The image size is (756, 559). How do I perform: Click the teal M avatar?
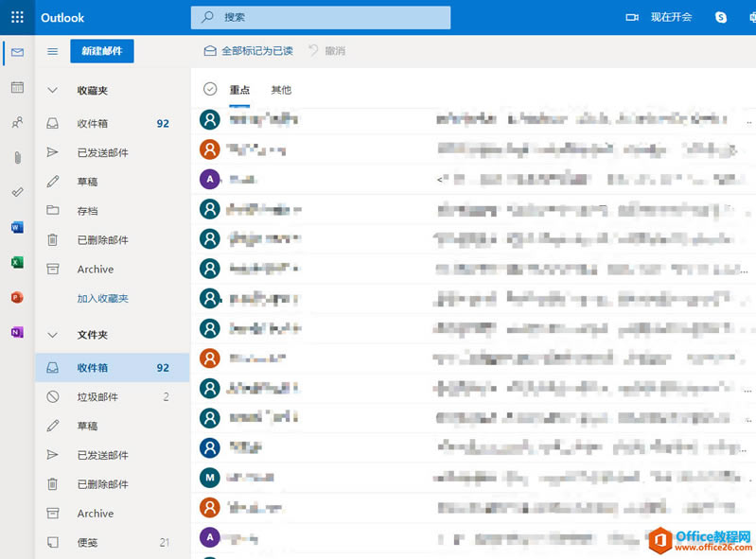click(x=210, y=478)
